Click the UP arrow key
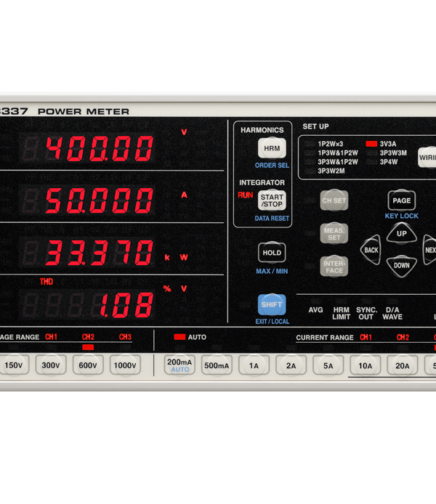 coord(402,233)
